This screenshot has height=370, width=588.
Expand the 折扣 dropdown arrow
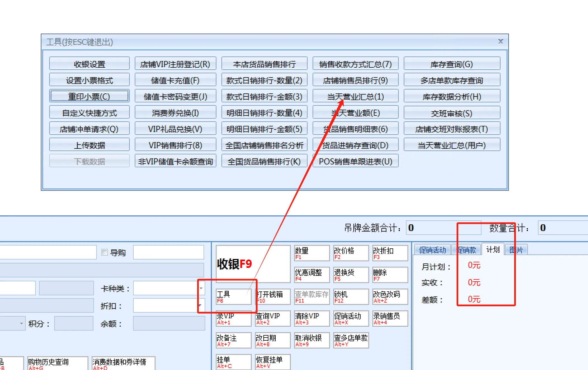point(200,305)
